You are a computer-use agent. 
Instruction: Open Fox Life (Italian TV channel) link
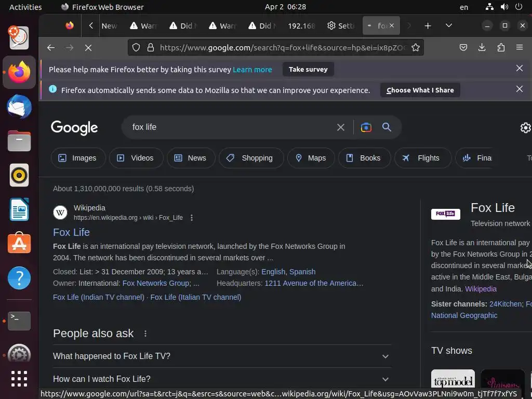[196, 297]
